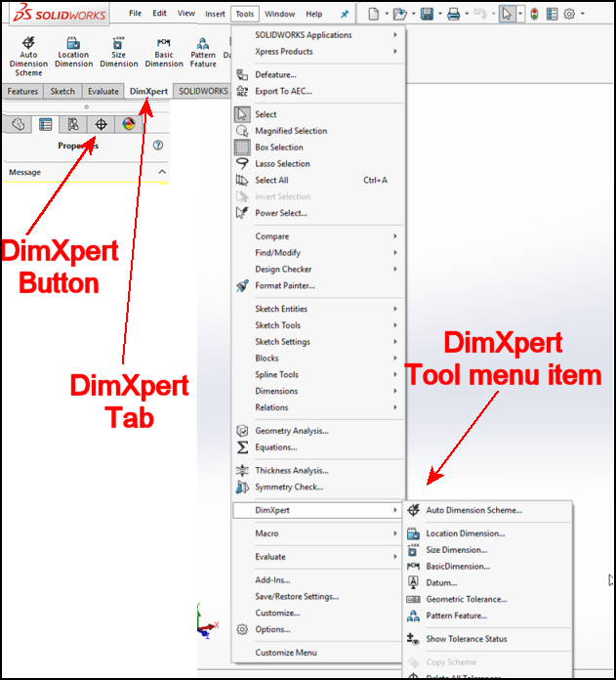
Task: Click the Properties help question mark icon
Action: point(158,146)
